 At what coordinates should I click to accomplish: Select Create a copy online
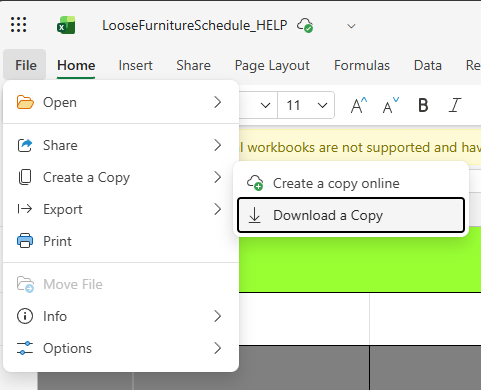pos(351,183)
